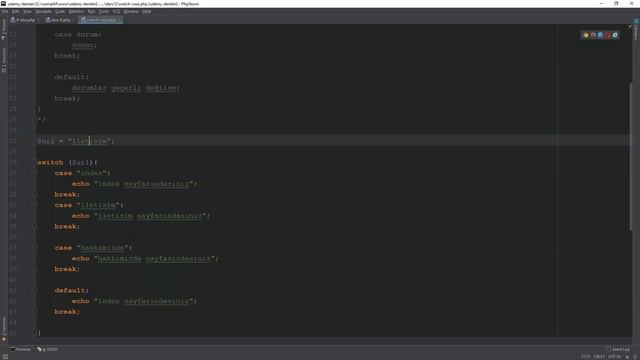Open in Edge browser icon
Viewport: 640px width, 360px height.
[x=615, y=35]
